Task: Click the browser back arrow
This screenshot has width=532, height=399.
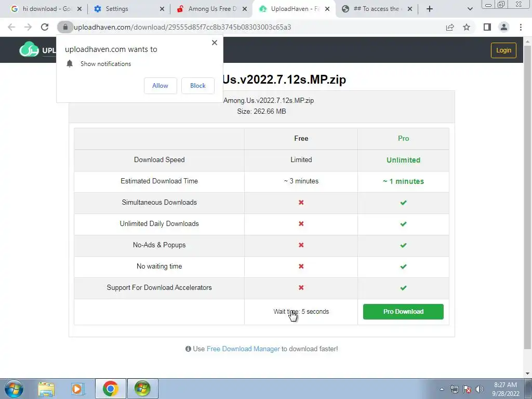Action: click(11, 27)
